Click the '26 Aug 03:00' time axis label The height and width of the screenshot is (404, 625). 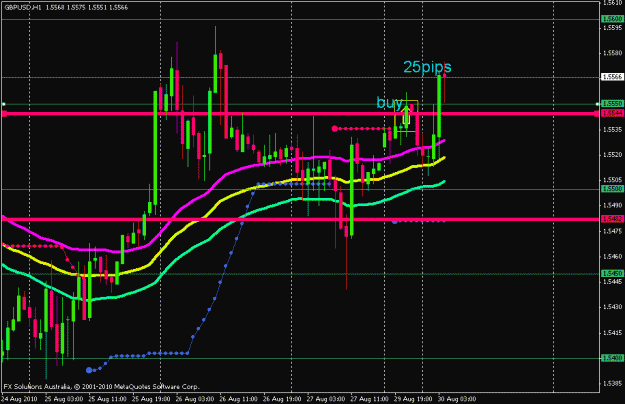pyautogui.click(x=195, y=399)
